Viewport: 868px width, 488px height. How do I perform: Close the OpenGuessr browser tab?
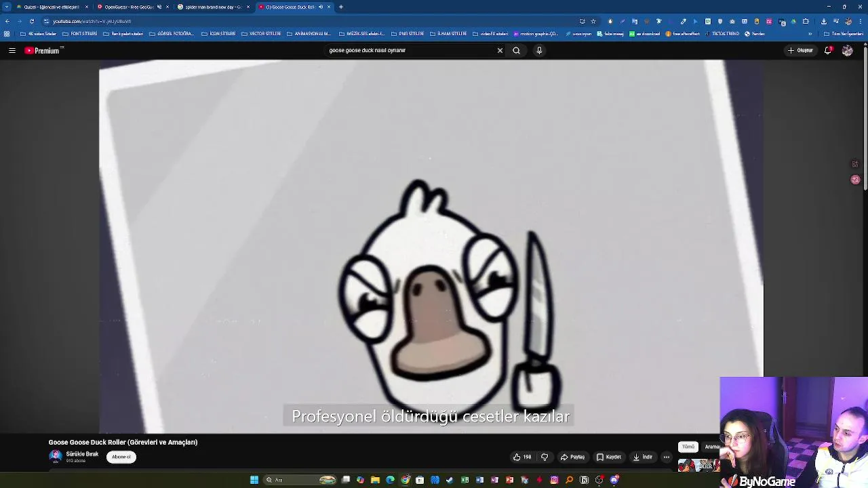click(x=167, y=7)
